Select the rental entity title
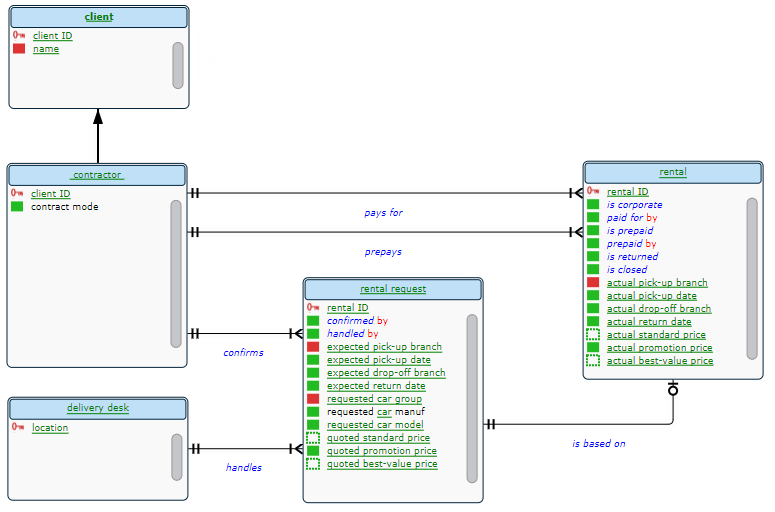This screenshot has height=512, width=775. 672,171
